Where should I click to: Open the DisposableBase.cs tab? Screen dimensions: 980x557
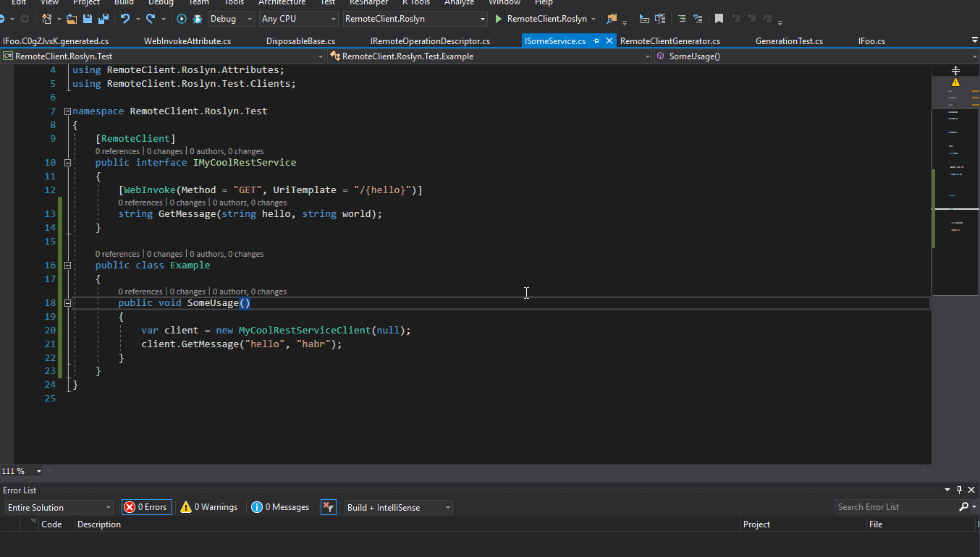[300, 41]
